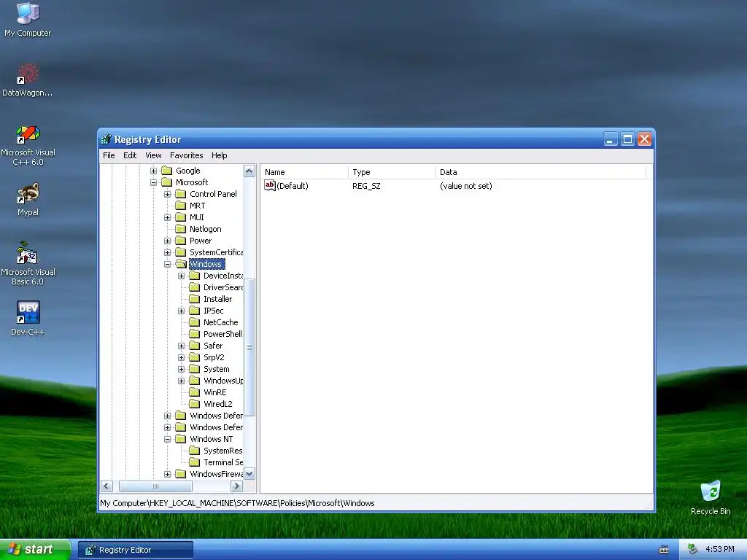Select the Terminal Services key
Screen dimensions: 747x560
pyautogui.click(x=223, y=462)
